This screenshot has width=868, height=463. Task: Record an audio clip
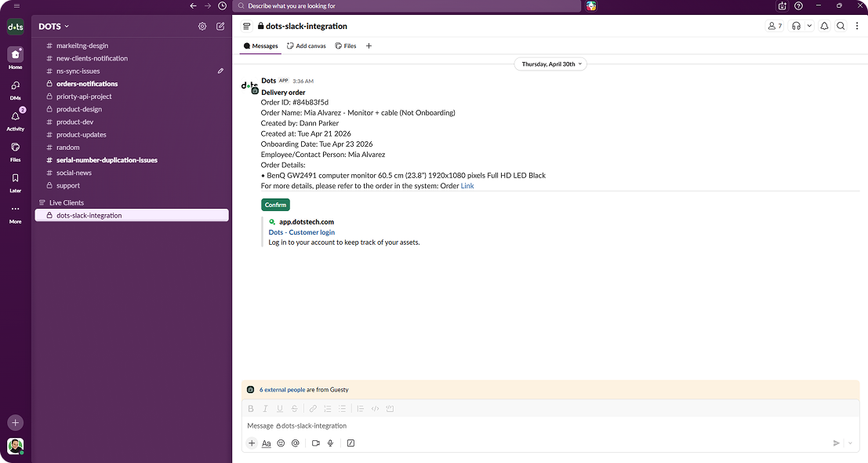330,443
